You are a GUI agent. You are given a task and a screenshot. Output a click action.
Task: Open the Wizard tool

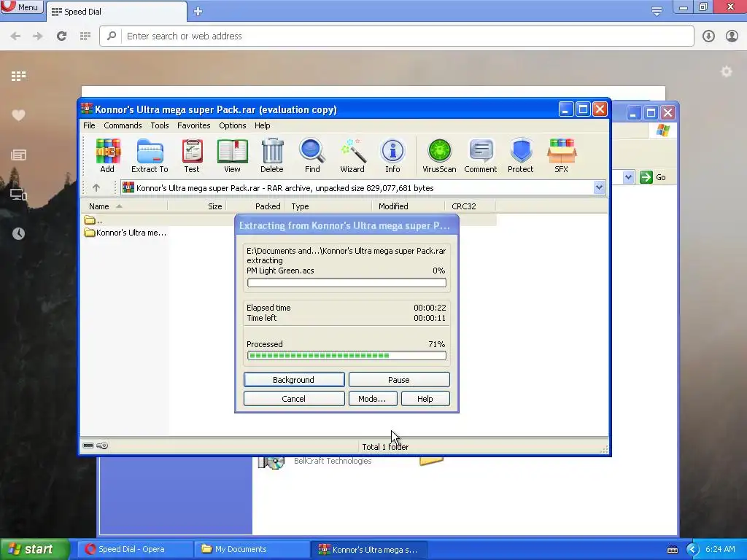[x=352, y=156]
